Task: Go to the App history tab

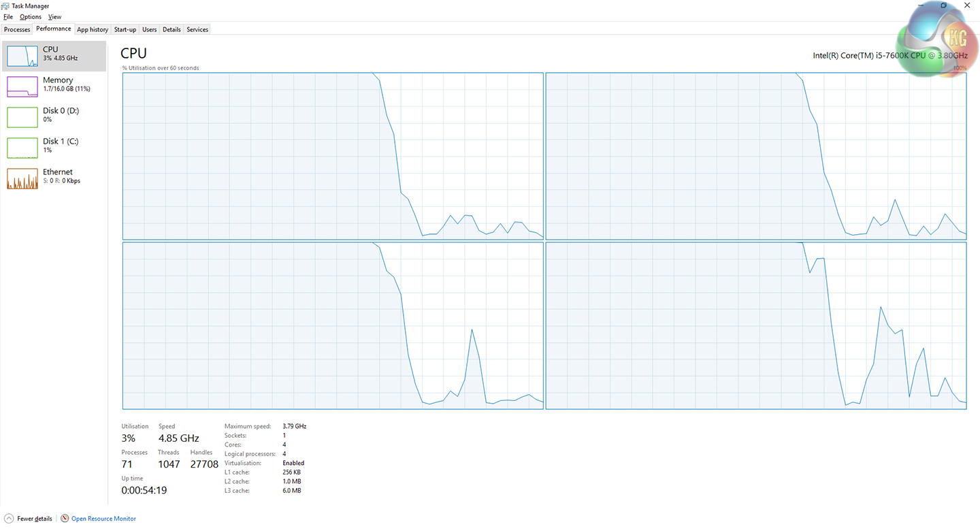Action: pos(93,29)
